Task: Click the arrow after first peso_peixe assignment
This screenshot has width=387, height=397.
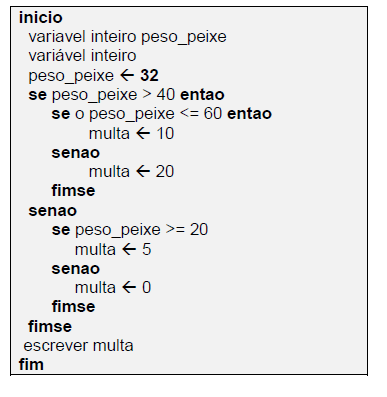Action: tap(127, 76)
